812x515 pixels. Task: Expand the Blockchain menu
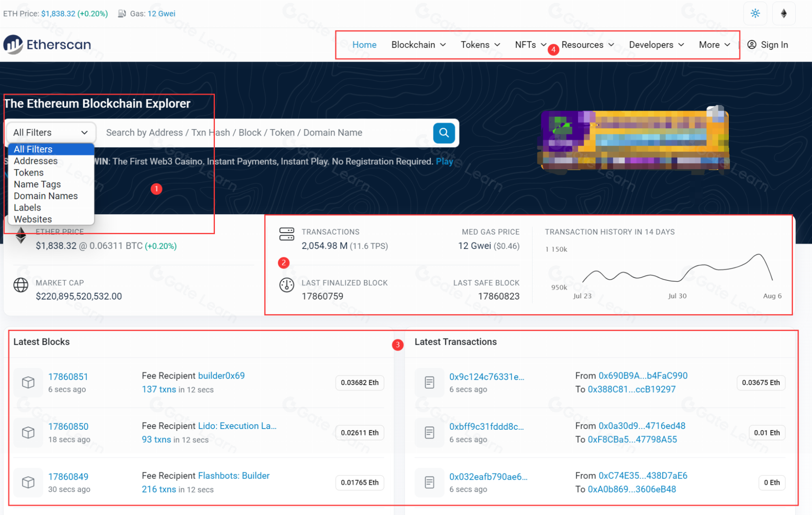418,45
